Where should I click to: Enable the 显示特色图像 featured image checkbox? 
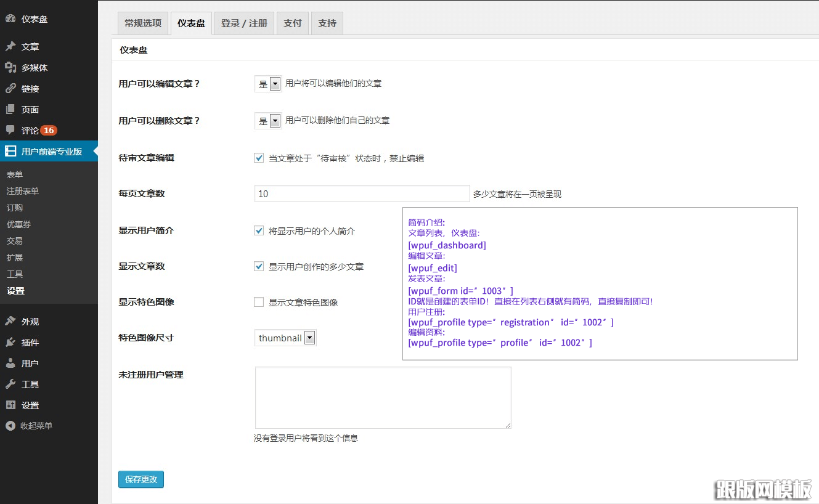[x=258, y=302]
